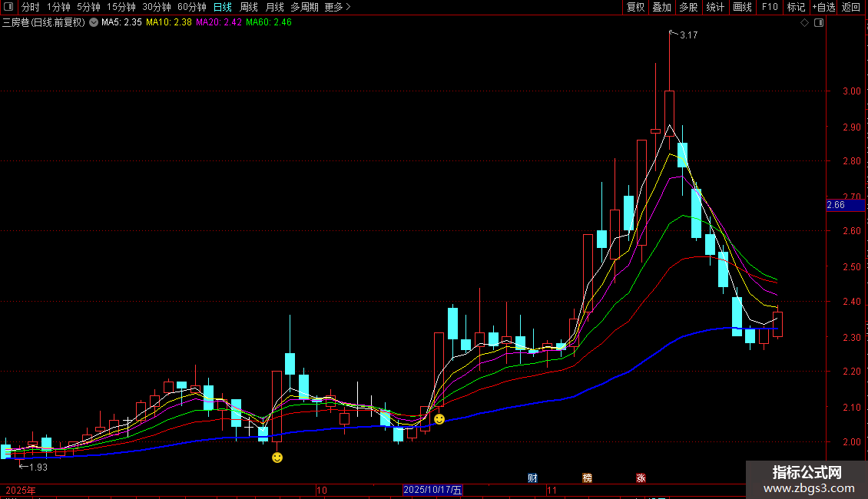Click the 统计 statistics button
The width and height of the screenshot is (868, 499).
(x=715, y=7)
